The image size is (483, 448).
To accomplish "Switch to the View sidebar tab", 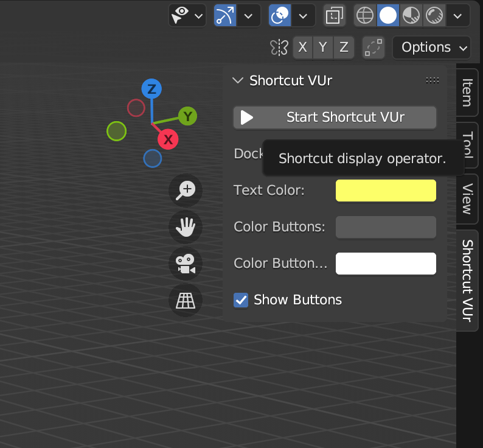I will click(467, 199).
